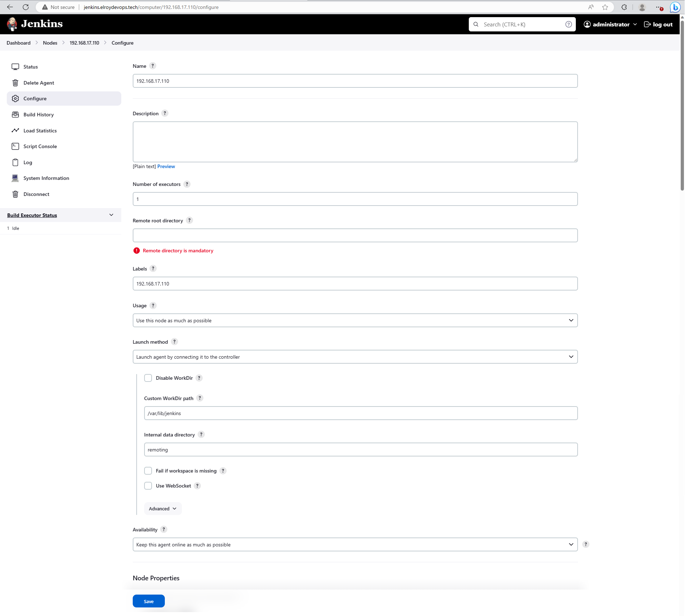The image size is (685, 616).
Task: Enable the Disable WorkDir checkbox
Action: (x=148, y=378)
